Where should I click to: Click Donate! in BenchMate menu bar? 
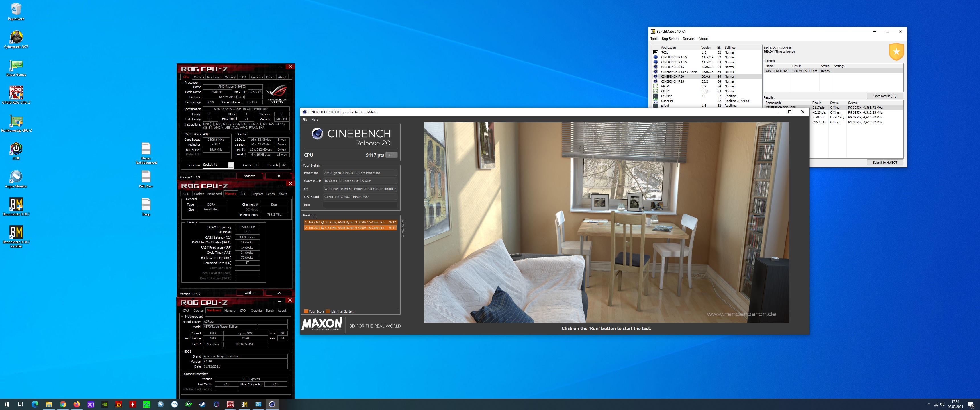688,39
